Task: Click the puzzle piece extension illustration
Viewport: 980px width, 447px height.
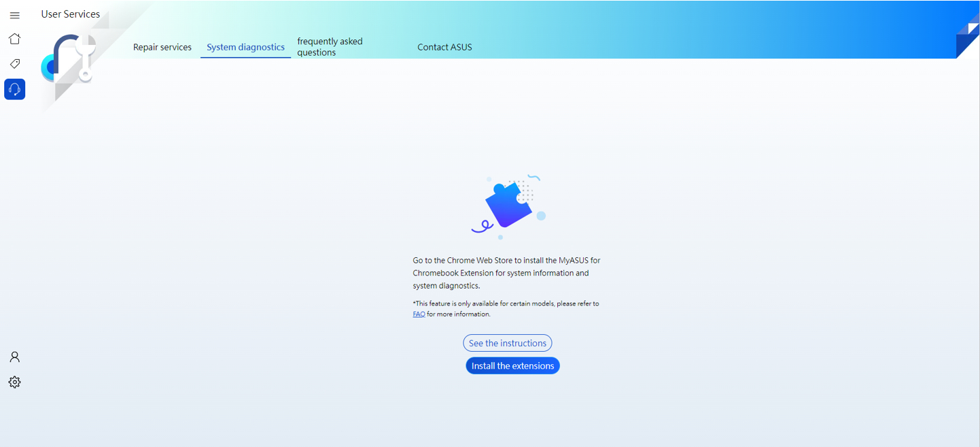Action: (508, 206)
